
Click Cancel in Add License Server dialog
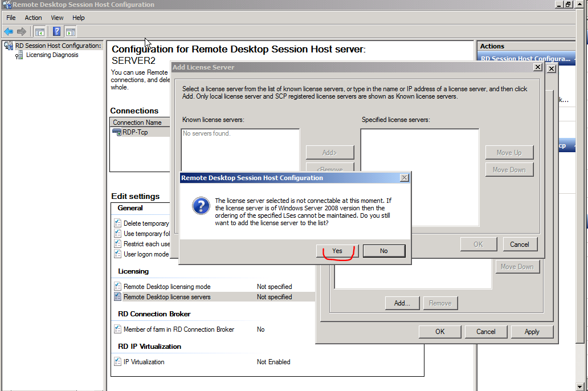520,245
